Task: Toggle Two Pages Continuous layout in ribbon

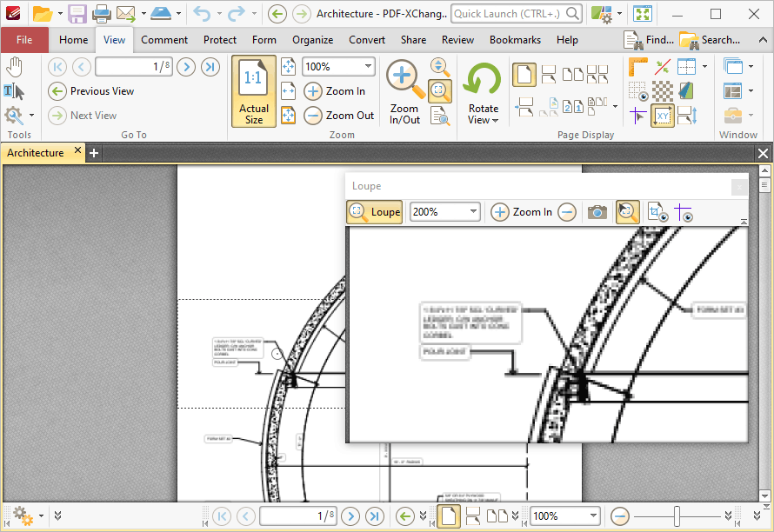Action: [x=597, y=75]
